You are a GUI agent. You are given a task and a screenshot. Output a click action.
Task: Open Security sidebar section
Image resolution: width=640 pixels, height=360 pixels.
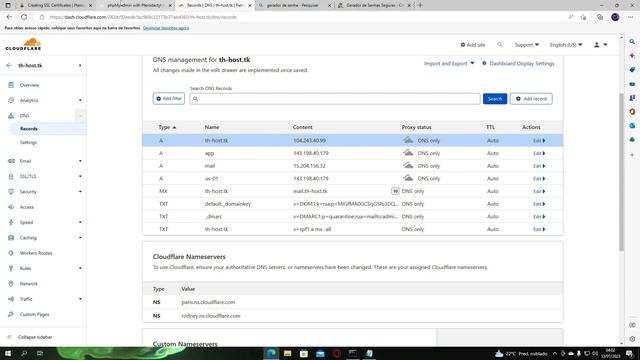28,191
